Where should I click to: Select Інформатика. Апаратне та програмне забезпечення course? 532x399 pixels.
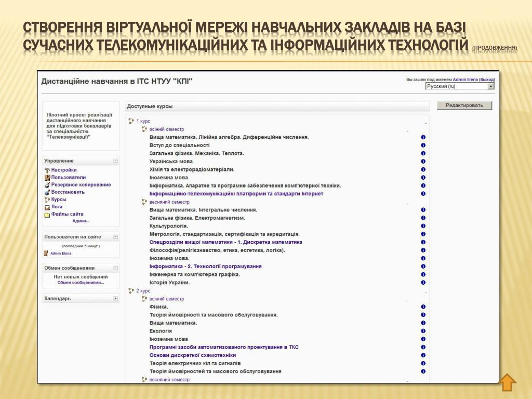pyautogui.click(x=245, y=185)
